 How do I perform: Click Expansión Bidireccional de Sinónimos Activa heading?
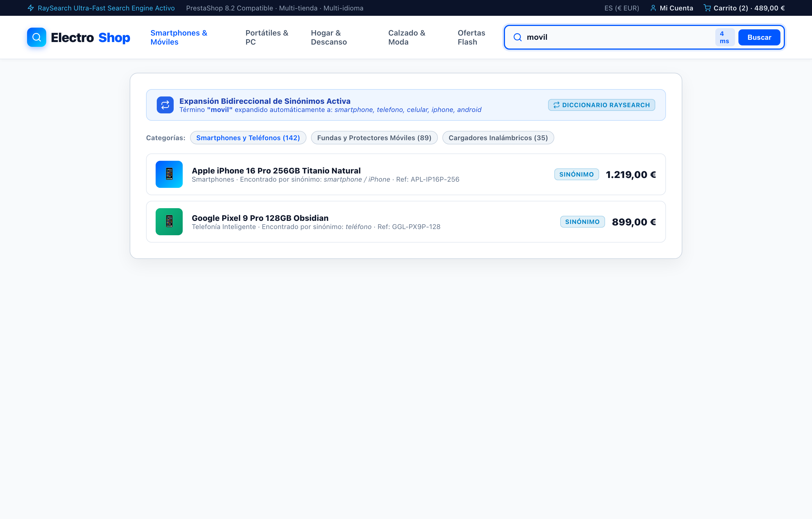[x=265, y=101]
